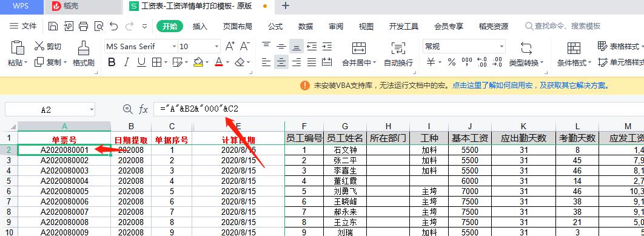Switch to the 公式 tab

[x=275, y=26]
